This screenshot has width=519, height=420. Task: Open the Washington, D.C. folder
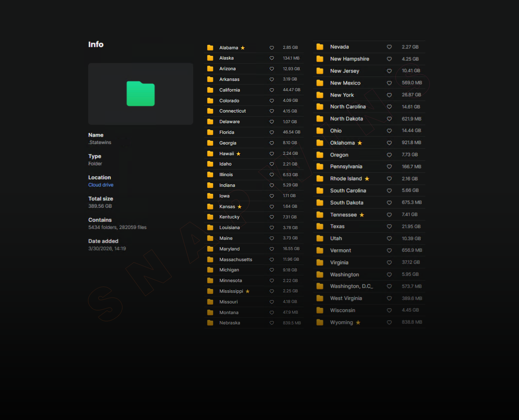click(x=351, y=286)
